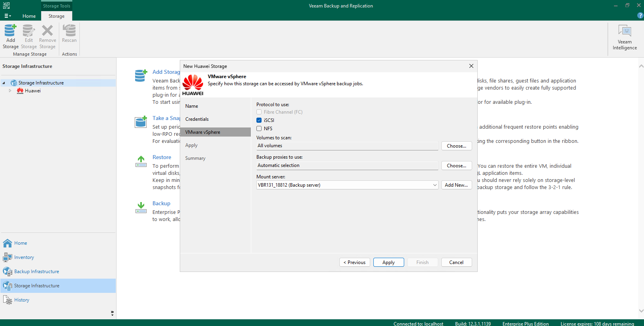Click the Backup Infrastructure navigation icon
644x326 pixels.
[8, 272]
